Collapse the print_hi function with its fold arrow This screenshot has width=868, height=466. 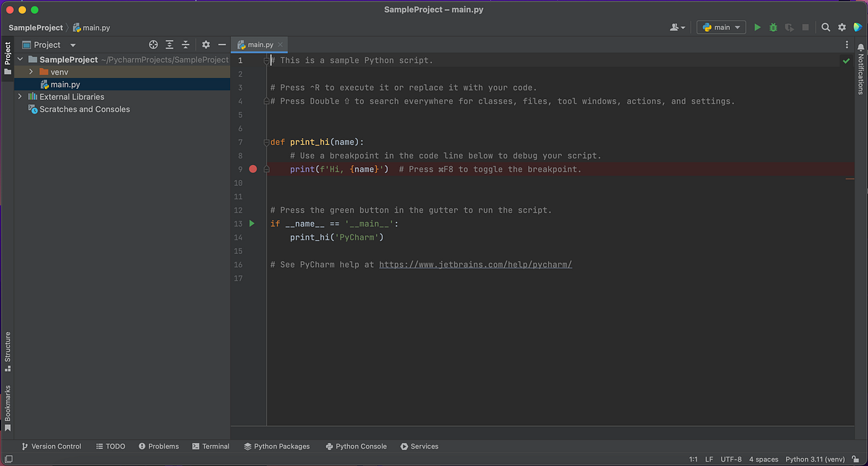265,142
